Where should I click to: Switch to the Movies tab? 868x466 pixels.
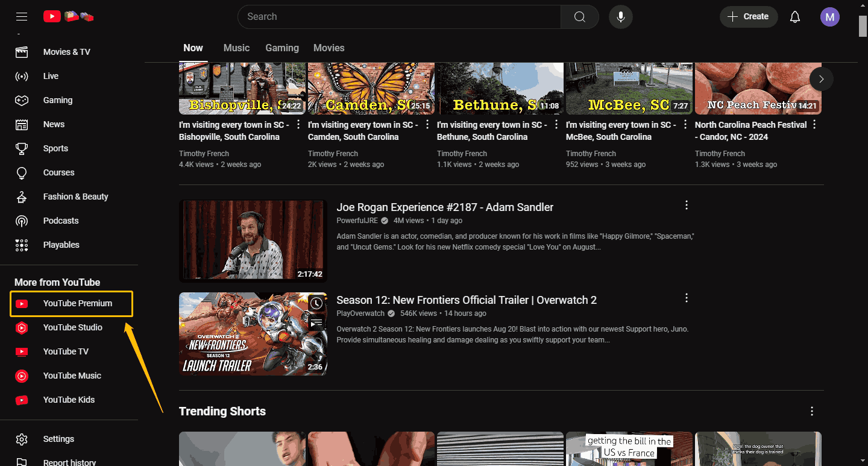[329, 48]
